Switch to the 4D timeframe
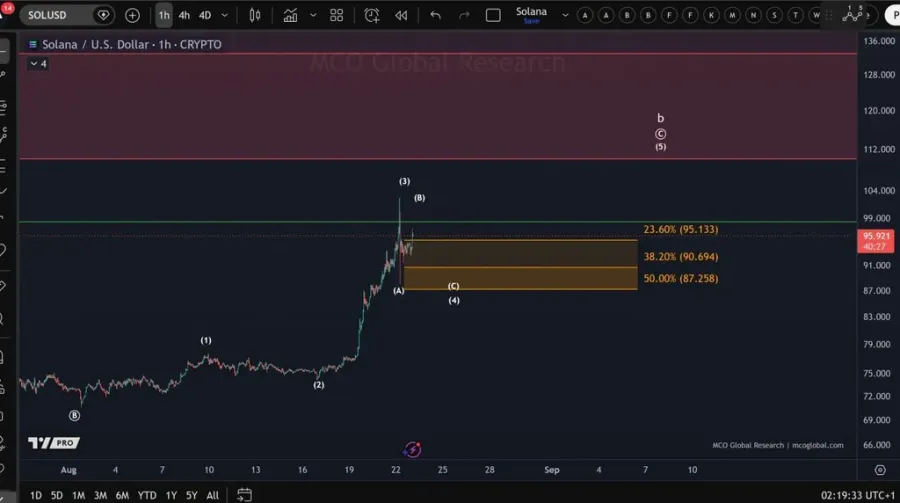Viewport: 900px width, 503px height. pos(205,16)
